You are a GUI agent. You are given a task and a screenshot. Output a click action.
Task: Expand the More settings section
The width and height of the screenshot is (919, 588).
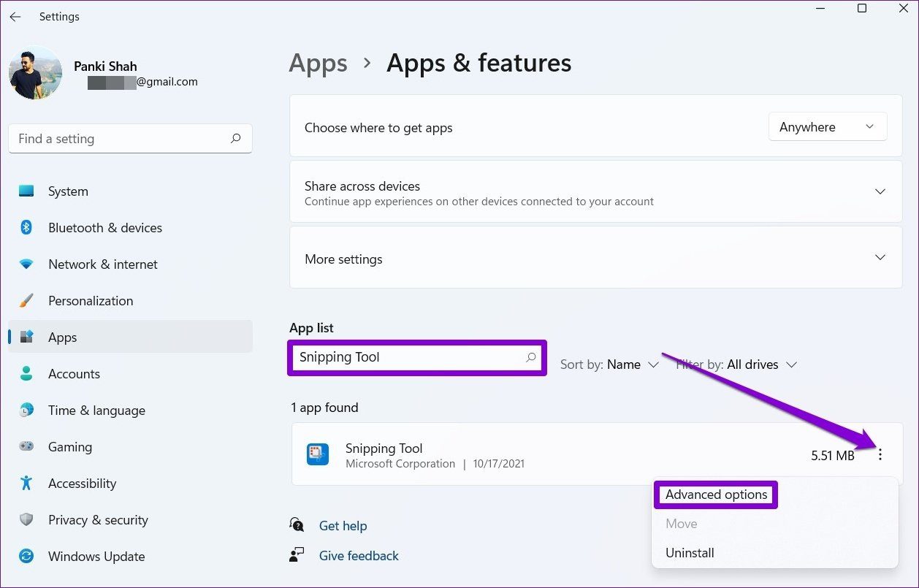(880, 258)
